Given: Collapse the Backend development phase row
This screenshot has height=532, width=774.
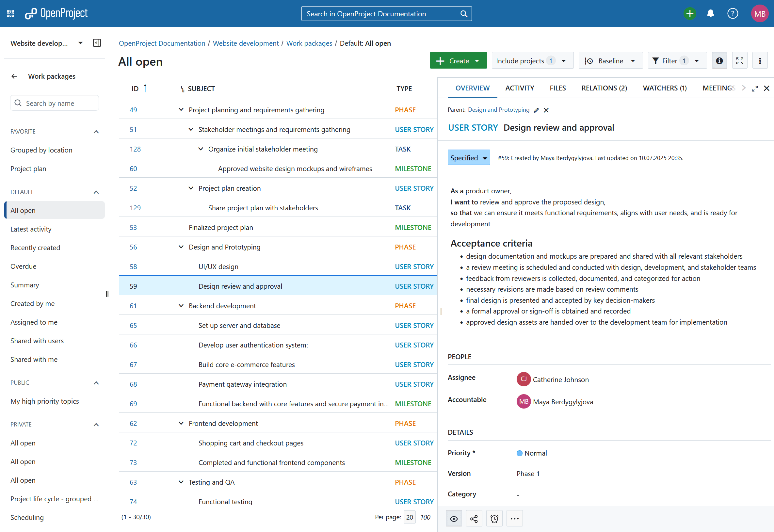Looking at the screenshot, I should 181,306.
